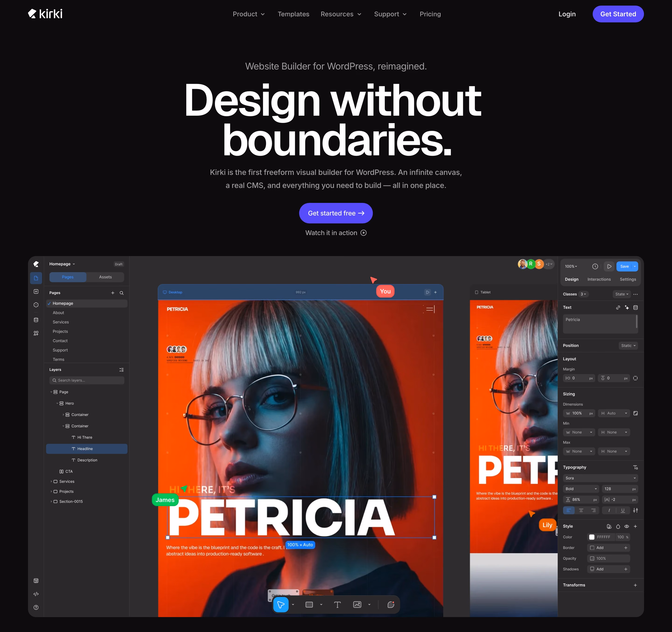This screenshot has height=632, width=672.
Task: Open the Bold font weight dropdown
Action: click(x=581, y=489)
